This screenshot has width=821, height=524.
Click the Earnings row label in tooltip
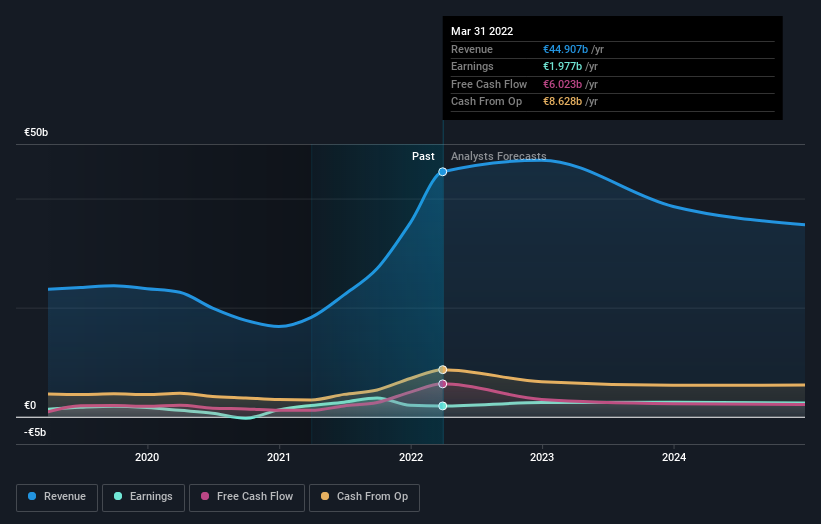pyautogui.click(x=472, y=66)
